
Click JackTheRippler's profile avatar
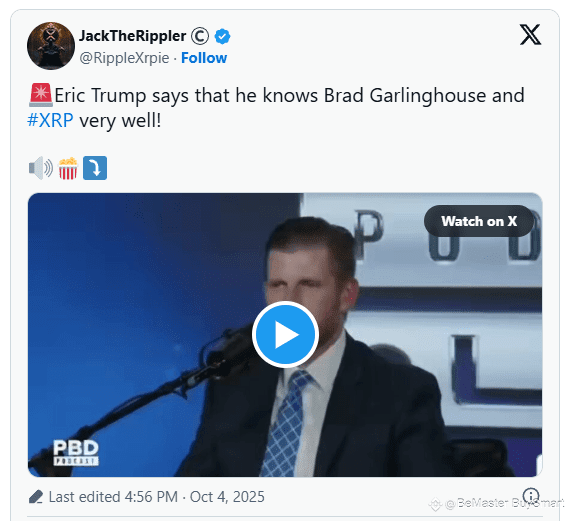(51, 46)
